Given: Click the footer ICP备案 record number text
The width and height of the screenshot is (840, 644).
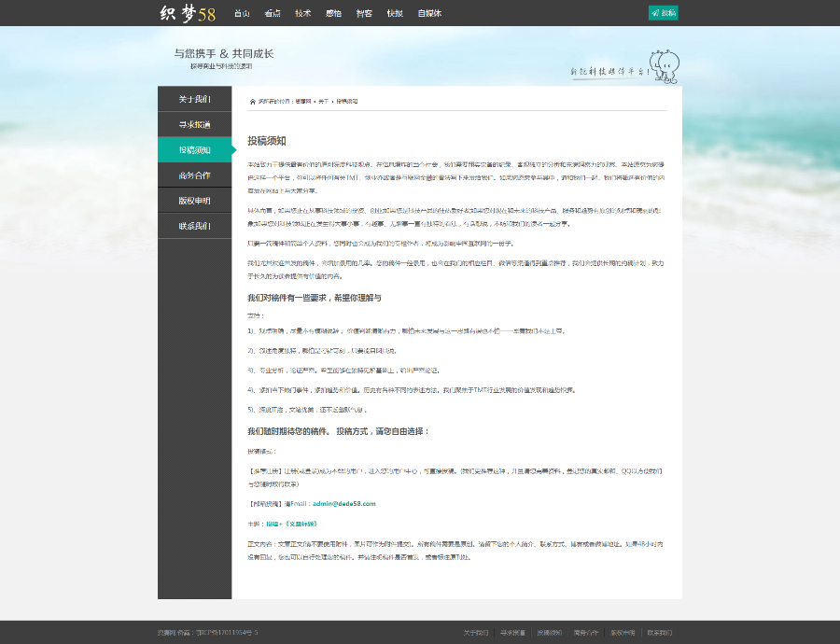Looking at the screenshot, I should tap(227, 633).
